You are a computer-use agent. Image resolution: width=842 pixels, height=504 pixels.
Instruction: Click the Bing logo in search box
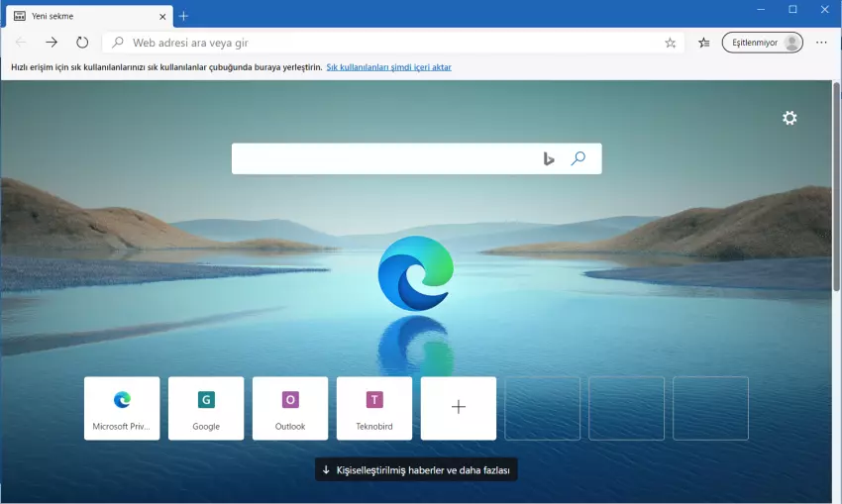548,158
